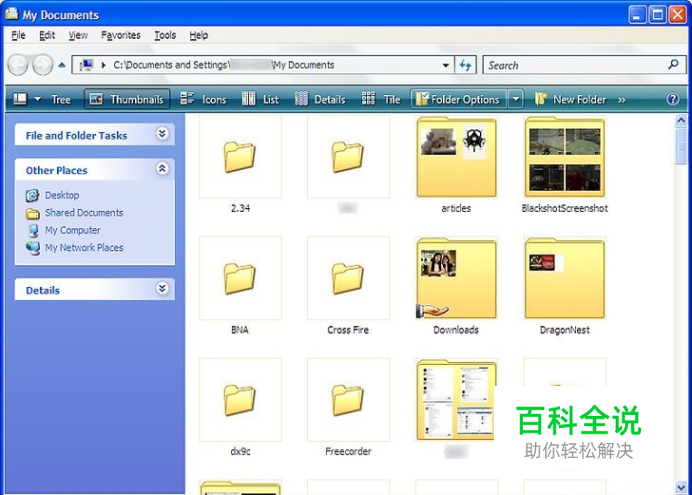Image resolution: width=692 pixels, height=495 pixels.
Task: Go up one folder level arrow
Action: [62, 65]
